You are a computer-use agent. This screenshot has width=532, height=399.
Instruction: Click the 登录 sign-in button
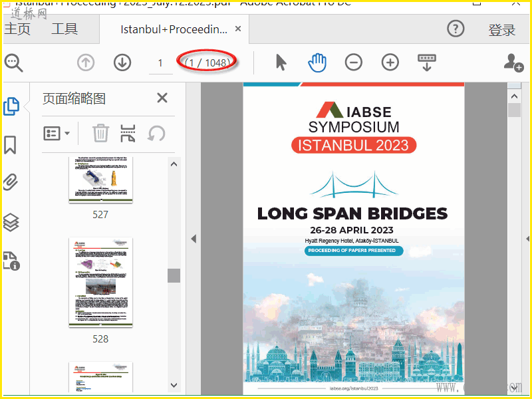(x=502, y=30)
